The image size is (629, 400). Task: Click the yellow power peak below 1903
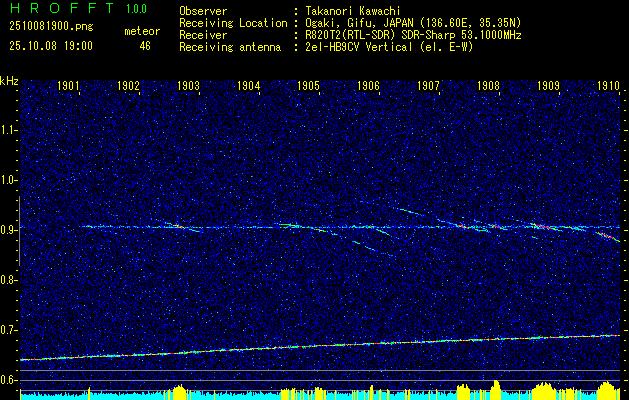180,392
